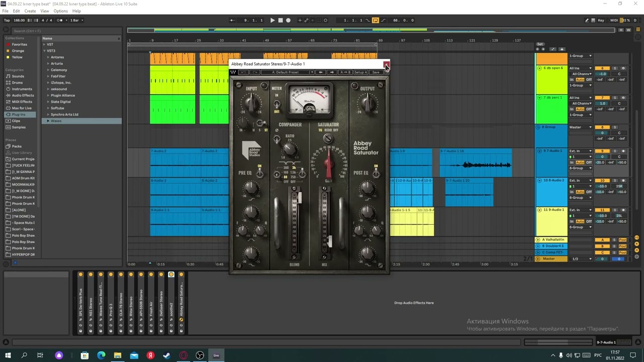The width and height of the screenshot is (644, 362).
Task: Click the Stop transport button
Action: click(280, 20)
